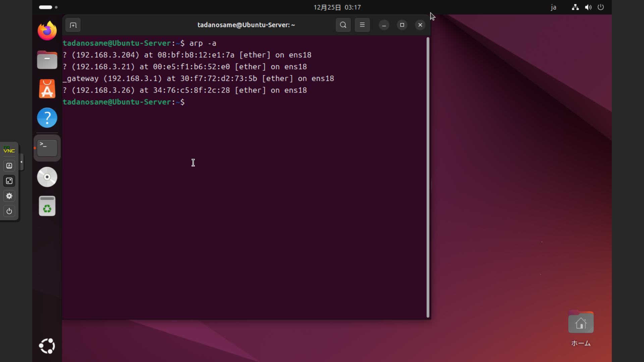The width and height of the screenshot is (644, 362).
Task: Toggle noVNC fullscreen button
Action: tap(9, 181)
